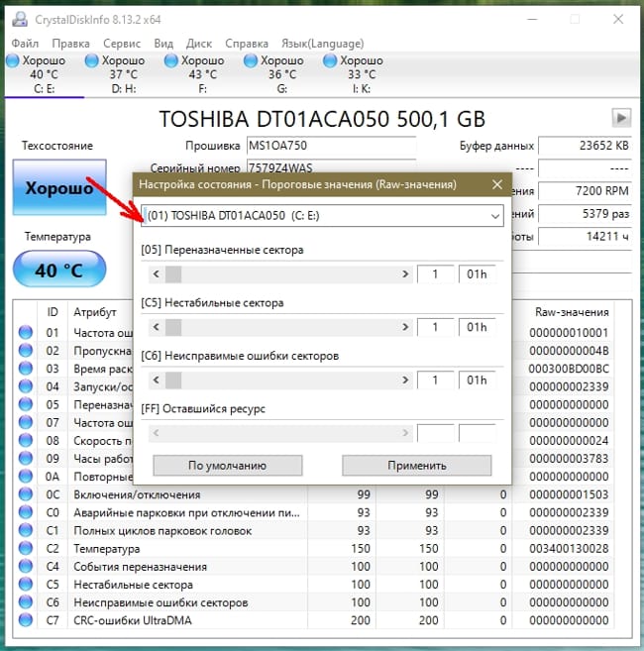Viewport: 644px width, 651px height.
Task: Click the [05] Переназначенные сектора slider thumb
Action: [x=173, y=274]
